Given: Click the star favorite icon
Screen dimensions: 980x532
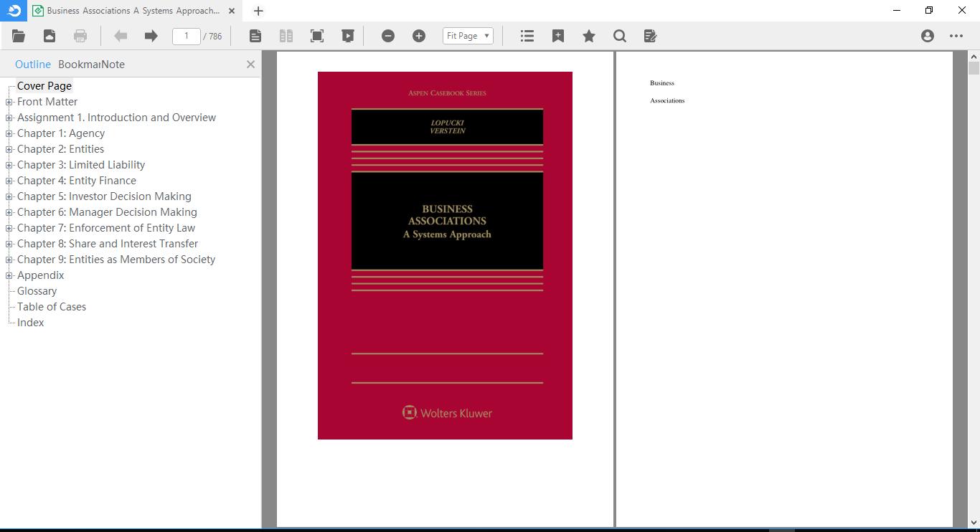Looking at the screenshot, I should click(x=589, y=36).
